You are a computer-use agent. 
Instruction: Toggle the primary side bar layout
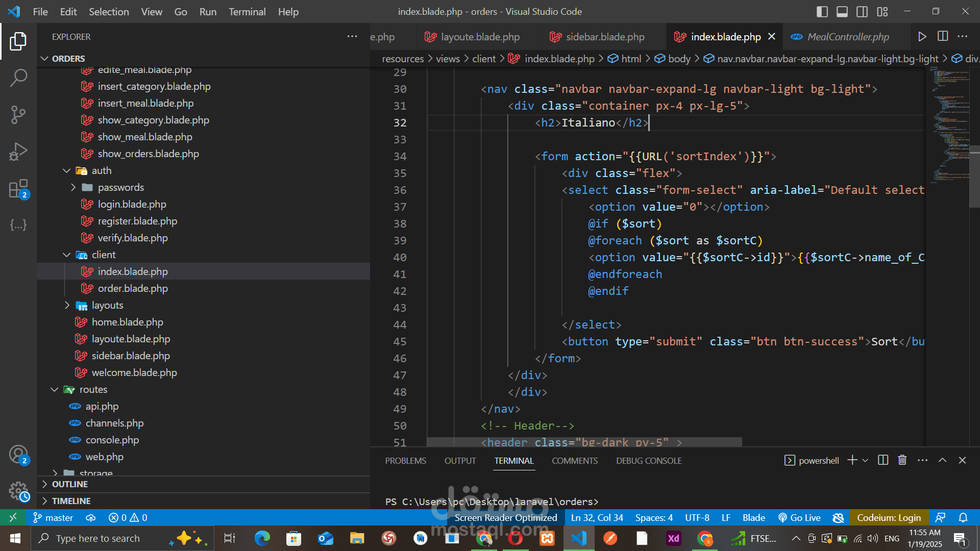(822, 12)
